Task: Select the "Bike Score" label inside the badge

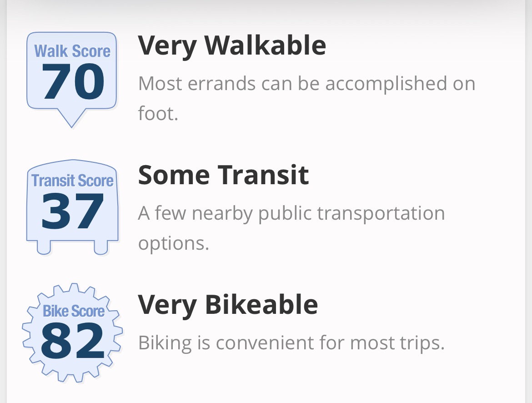Action: click(73, 311)
